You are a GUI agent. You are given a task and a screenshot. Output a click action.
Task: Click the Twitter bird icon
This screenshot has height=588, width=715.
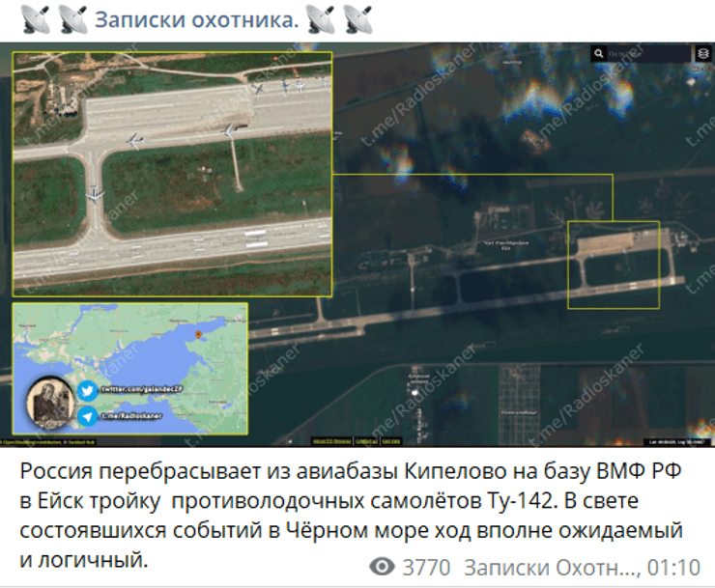(x=87, y=391)
